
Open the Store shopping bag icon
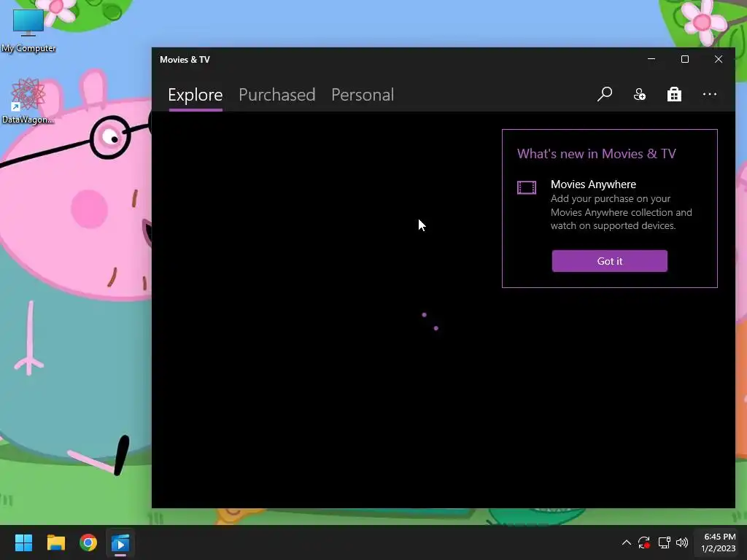(x=674, y=94)
